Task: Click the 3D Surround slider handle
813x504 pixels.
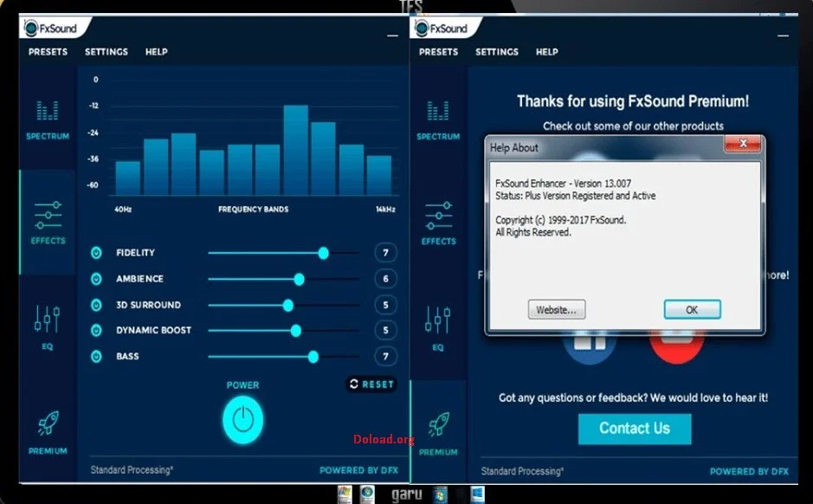Action: point(287,306)
